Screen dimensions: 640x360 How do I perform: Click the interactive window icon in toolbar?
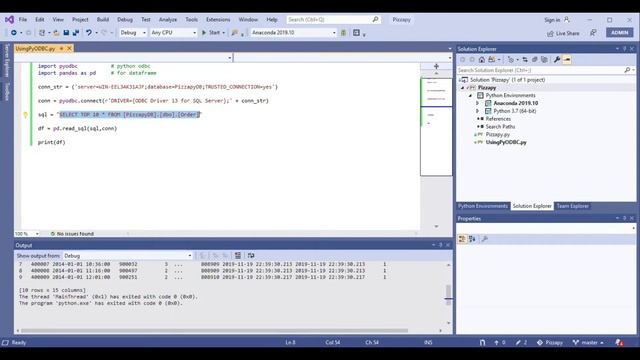pyautogui.click(x=356, y=33)
